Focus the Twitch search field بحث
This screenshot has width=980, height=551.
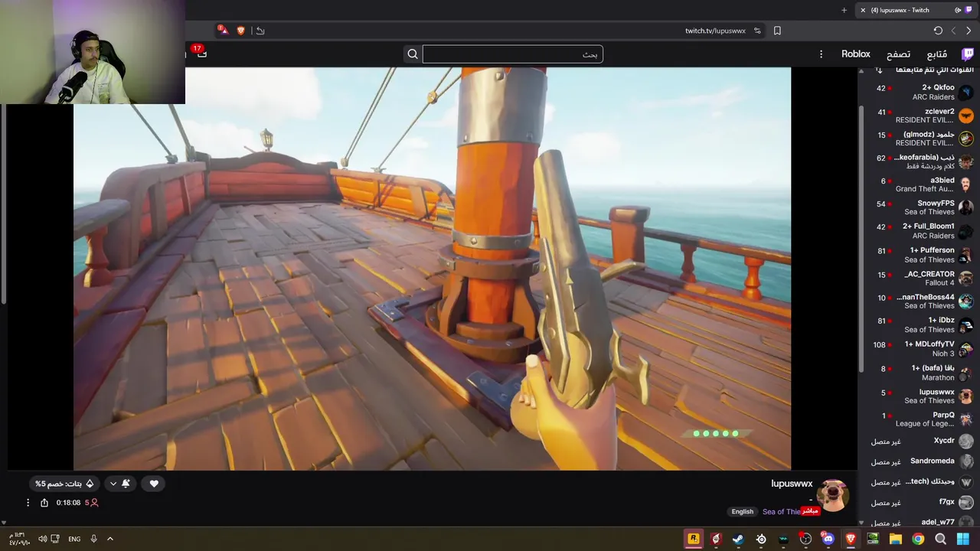tap(512, 54)
